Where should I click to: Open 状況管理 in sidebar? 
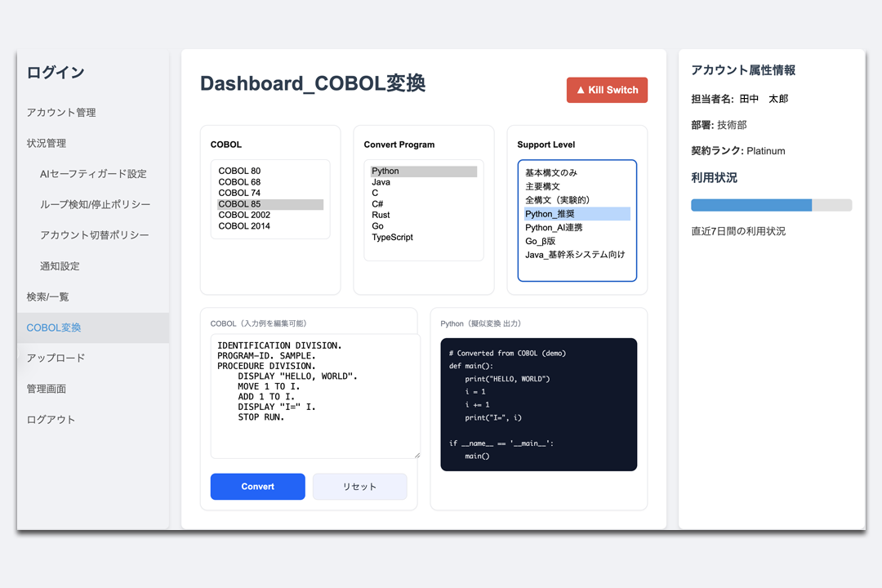pyautogui.click(x=47, y=144)
